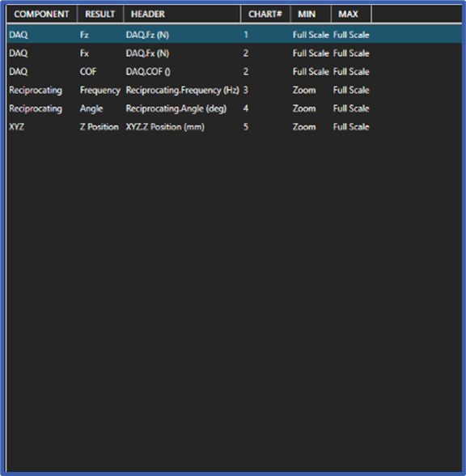The image size is (466, 476).
Task: Click MIN Full Scale in Fx row
Action: [x=311, y=53]
